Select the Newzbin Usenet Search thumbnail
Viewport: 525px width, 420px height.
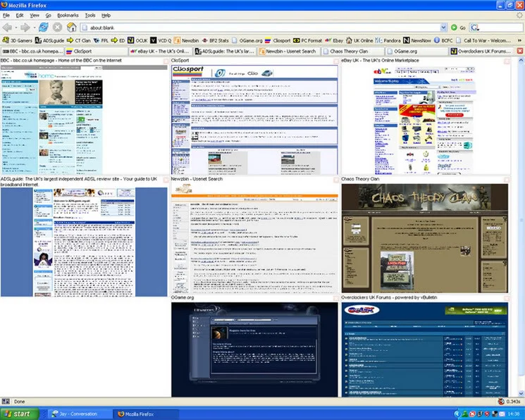[x=254, y=238]
